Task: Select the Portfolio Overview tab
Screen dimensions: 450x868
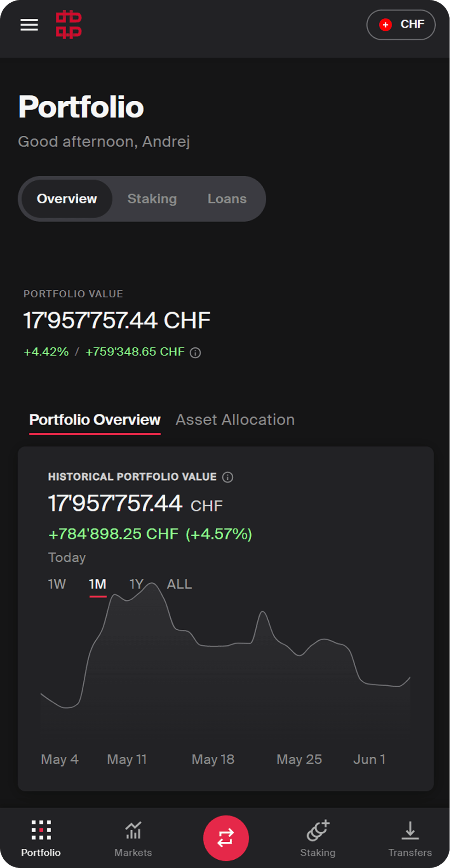Action: point(95,420)
